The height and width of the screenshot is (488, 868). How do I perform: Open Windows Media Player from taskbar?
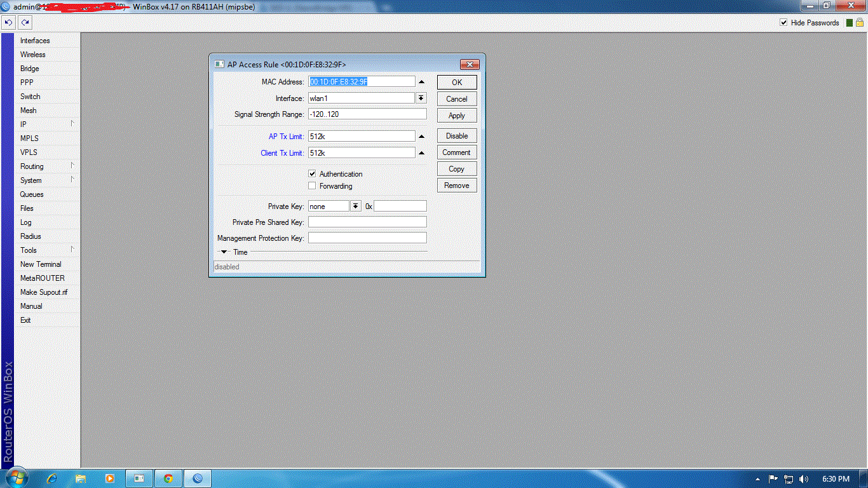tap(110, 478)
